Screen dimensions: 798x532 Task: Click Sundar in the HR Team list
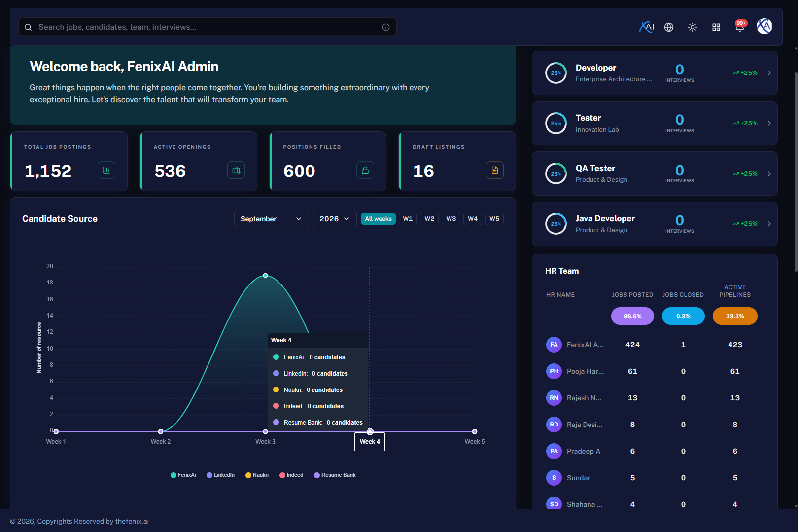[579, 478]
